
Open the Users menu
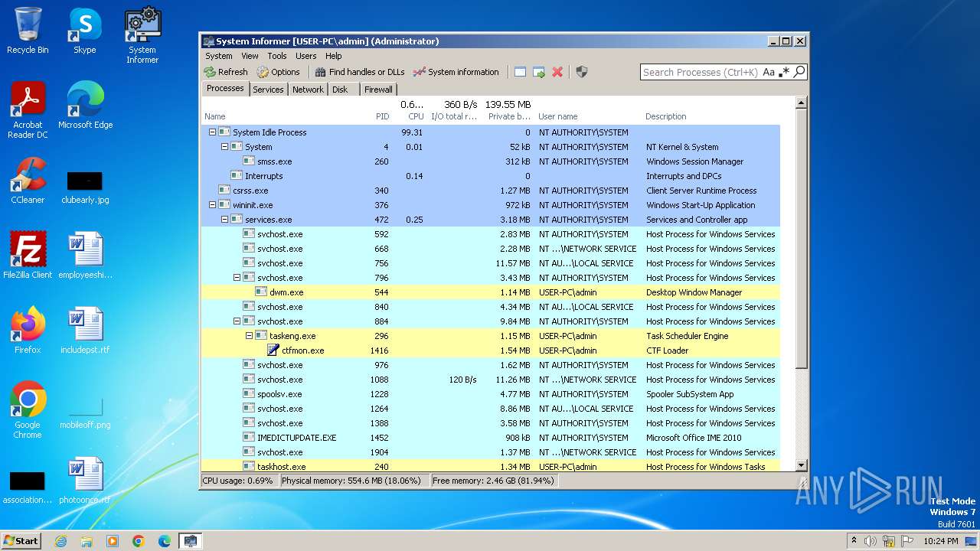[x=305, y=56]
